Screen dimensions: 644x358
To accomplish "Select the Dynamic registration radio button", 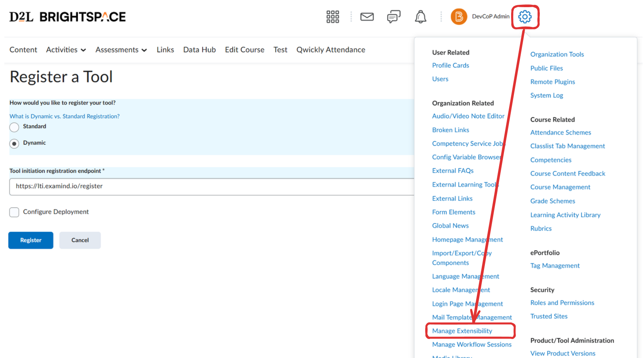I will pyautogui.click(x=14, y=143).
